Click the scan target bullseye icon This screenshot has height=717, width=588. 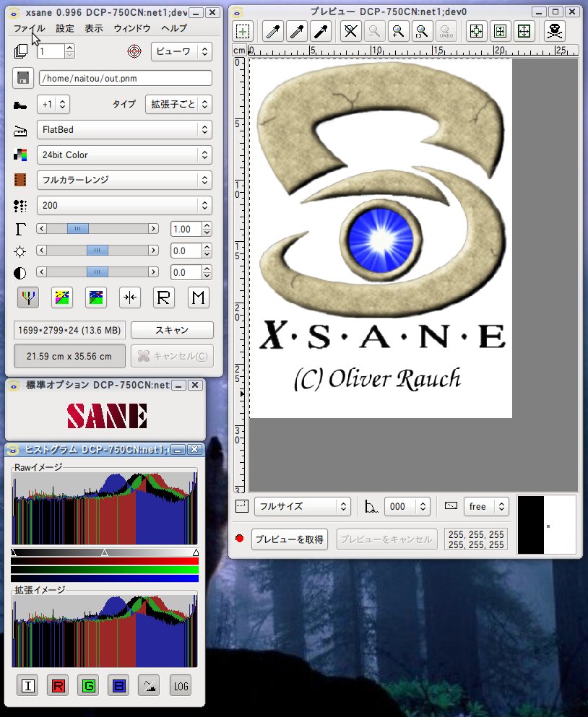tap(134, 51)
